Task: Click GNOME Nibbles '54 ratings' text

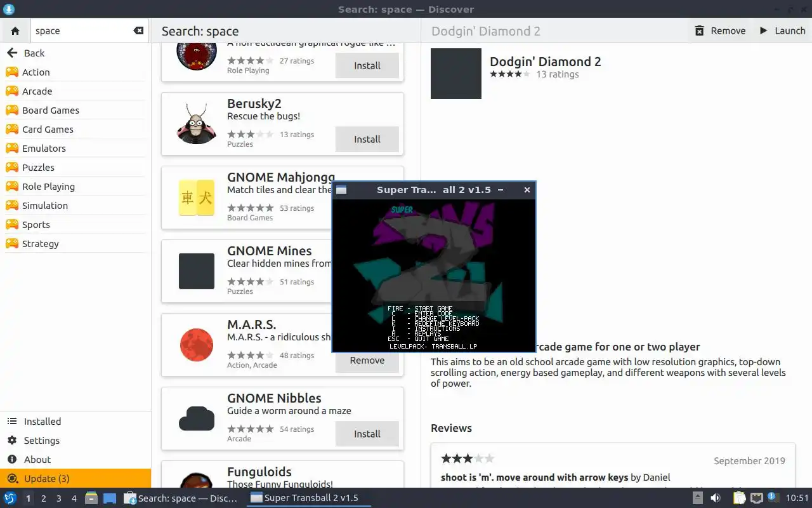Action: pyautogui.click(x=297, y=429)
